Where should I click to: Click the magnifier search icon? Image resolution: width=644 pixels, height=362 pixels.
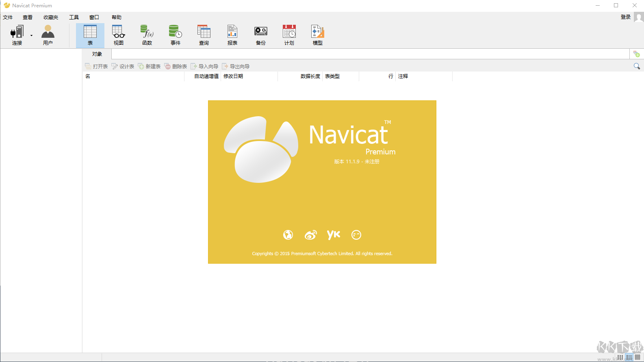(637, 66)
